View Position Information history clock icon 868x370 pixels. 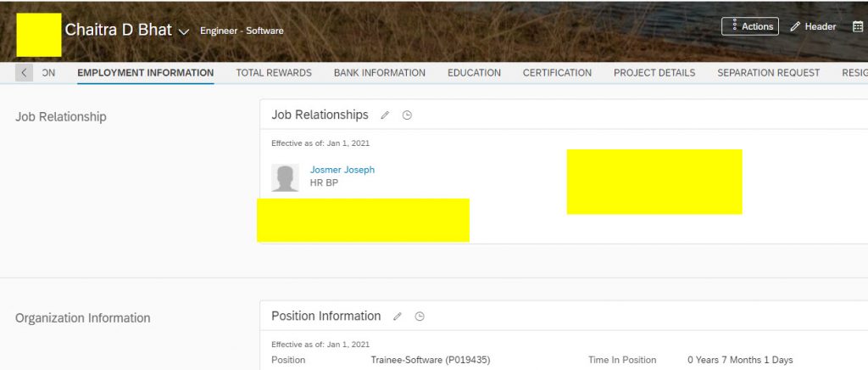click(420, 317)
